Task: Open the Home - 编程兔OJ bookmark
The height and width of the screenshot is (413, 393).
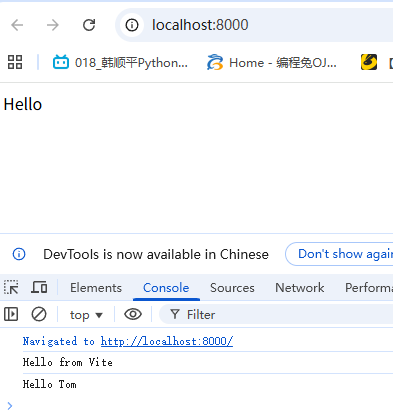Action: click(x=272, y=62)
